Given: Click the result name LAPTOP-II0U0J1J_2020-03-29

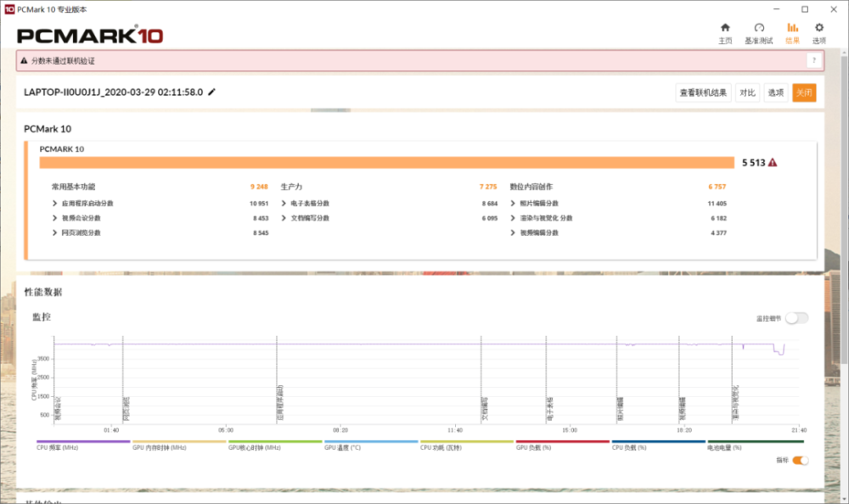Looking at the screenshot, I should tap(113, 92).
